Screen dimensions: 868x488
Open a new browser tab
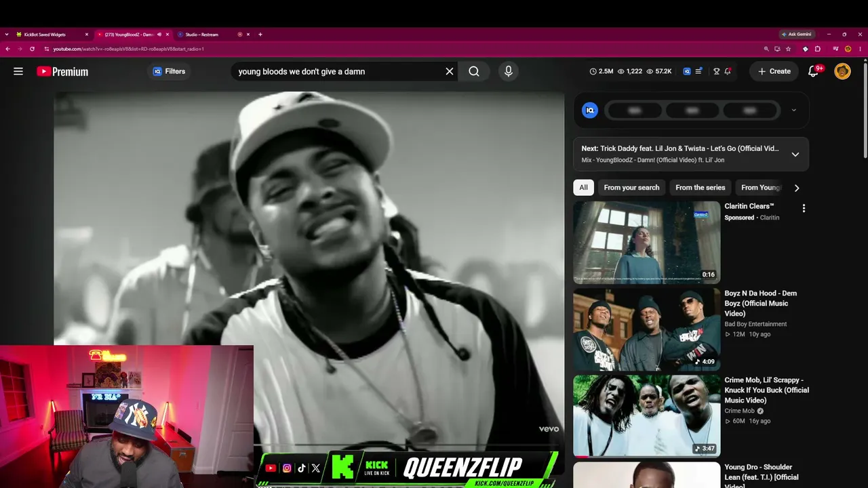point(260,35)
